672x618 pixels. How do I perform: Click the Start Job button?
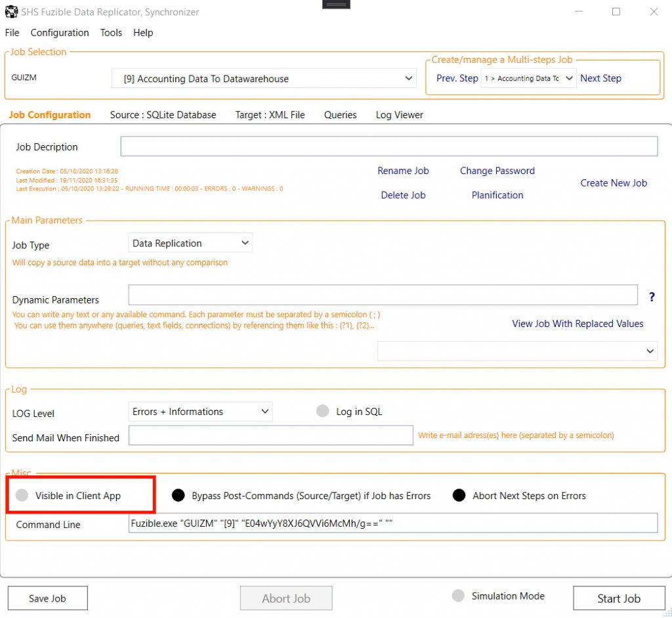point(619,598)
